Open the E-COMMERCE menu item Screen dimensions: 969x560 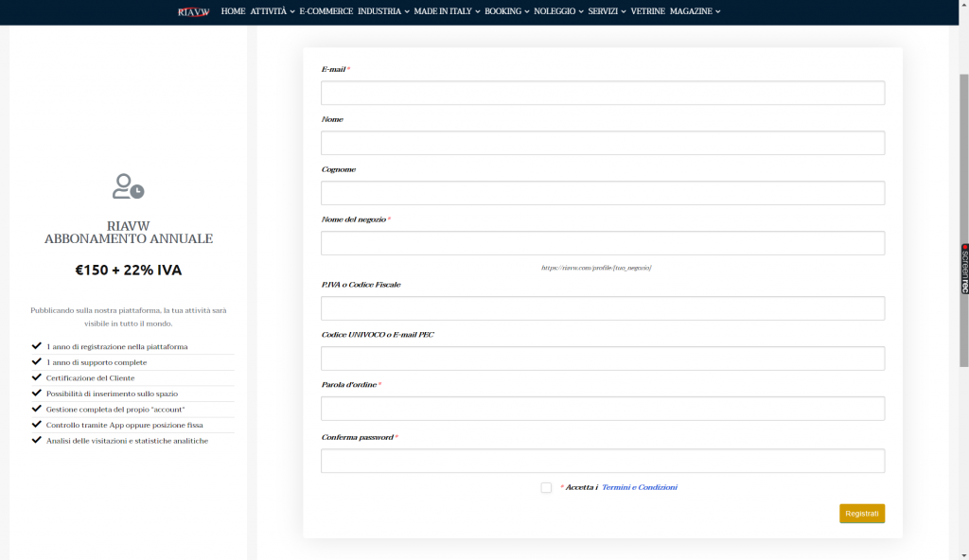point(326,11)
